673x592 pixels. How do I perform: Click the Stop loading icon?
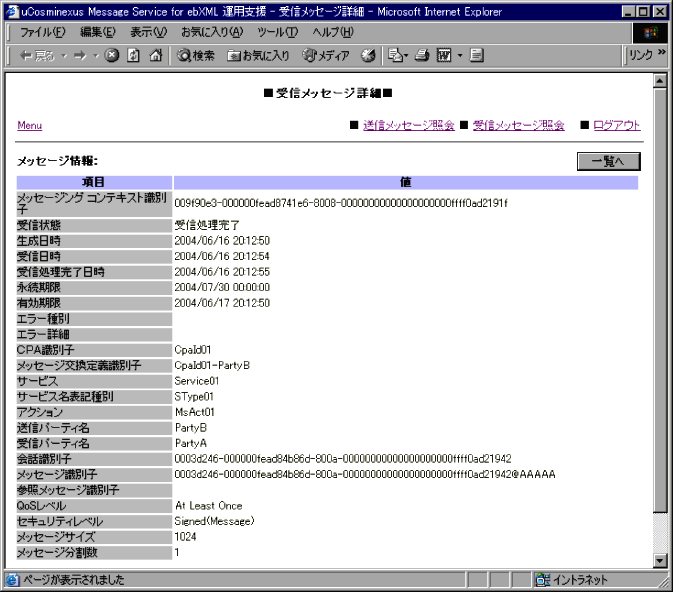[112, 55]
